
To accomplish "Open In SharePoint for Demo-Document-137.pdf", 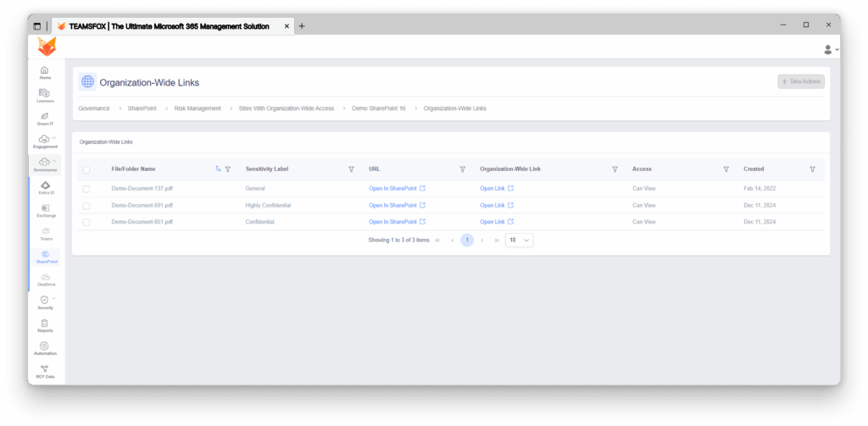I will tap(397, 189).
